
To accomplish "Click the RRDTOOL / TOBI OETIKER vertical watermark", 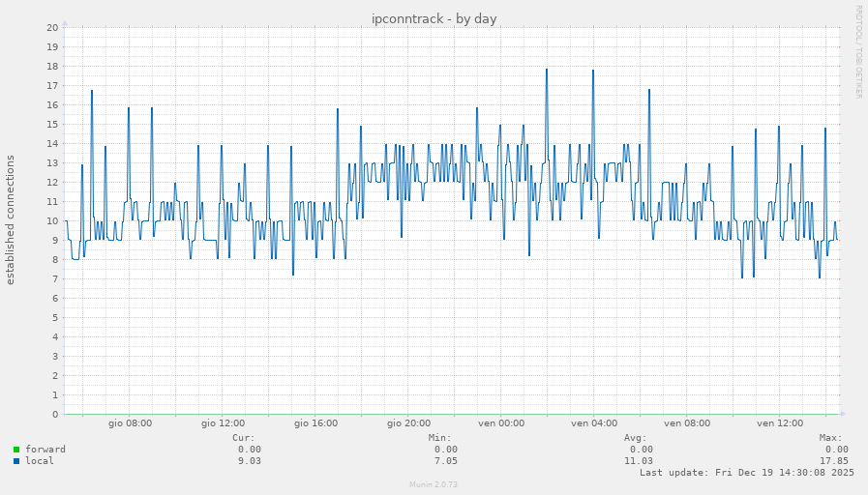I will point(857,51).
